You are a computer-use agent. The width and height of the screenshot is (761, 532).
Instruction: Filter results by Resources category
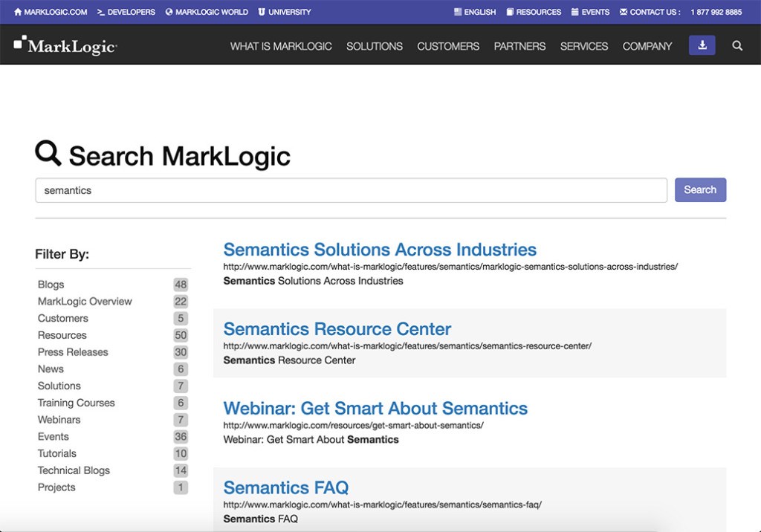[x=62, y=335]
